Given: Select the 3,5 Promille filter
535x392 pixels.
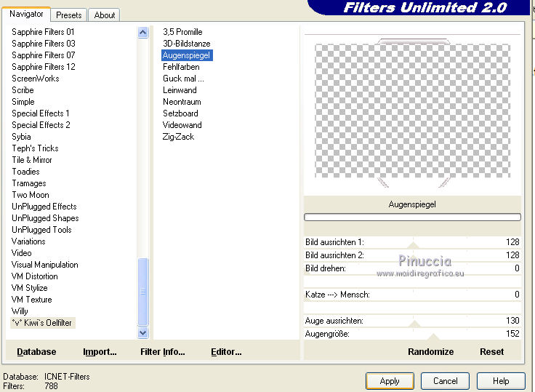Looking at the screenshot, I should (182, 32).
